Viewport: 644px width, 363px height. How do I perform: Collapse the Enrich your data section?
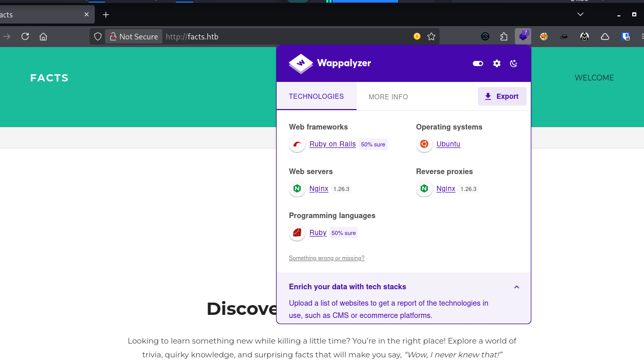(516, 287)
